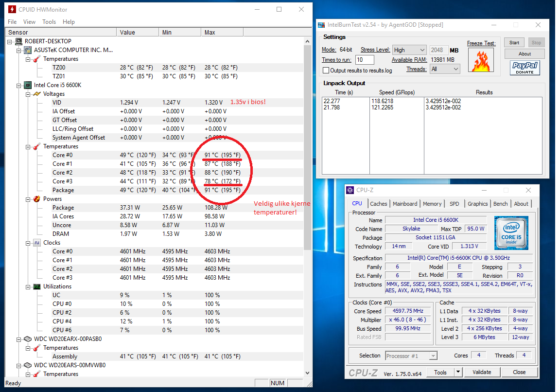The height and width of the screenshot is (392, 560).
Task: Click the Stop button in IntelBurnTest
Action: coord(536,42)
